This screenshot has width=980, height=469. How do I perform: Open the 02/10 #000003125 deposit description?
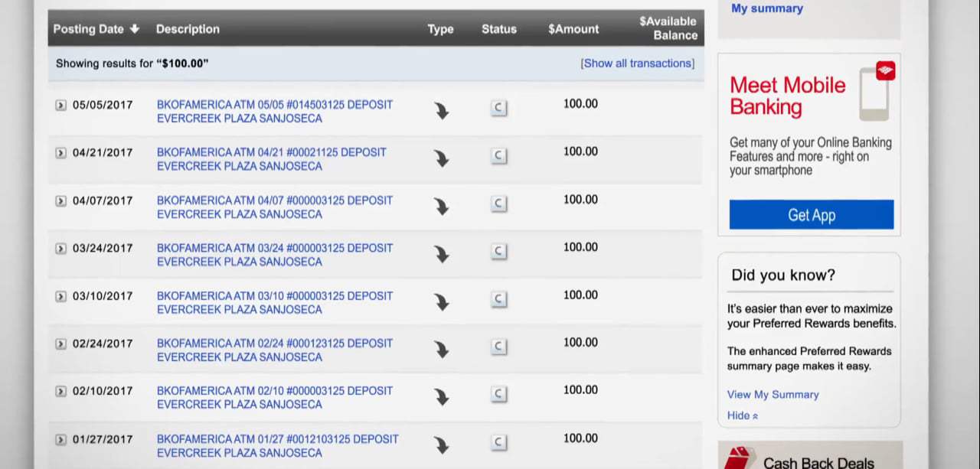tap(275, 398)
